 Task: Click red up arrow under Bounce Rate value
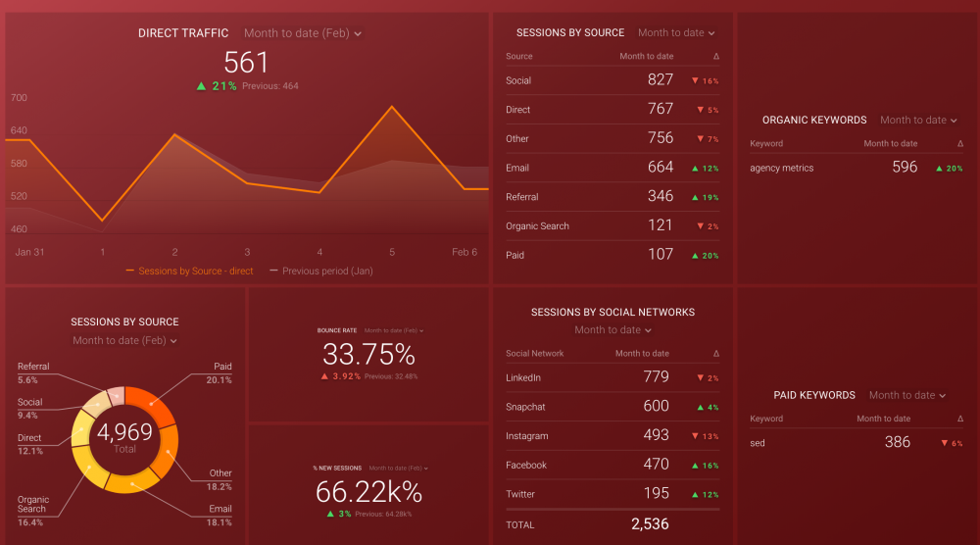click(x=324, y=375)
